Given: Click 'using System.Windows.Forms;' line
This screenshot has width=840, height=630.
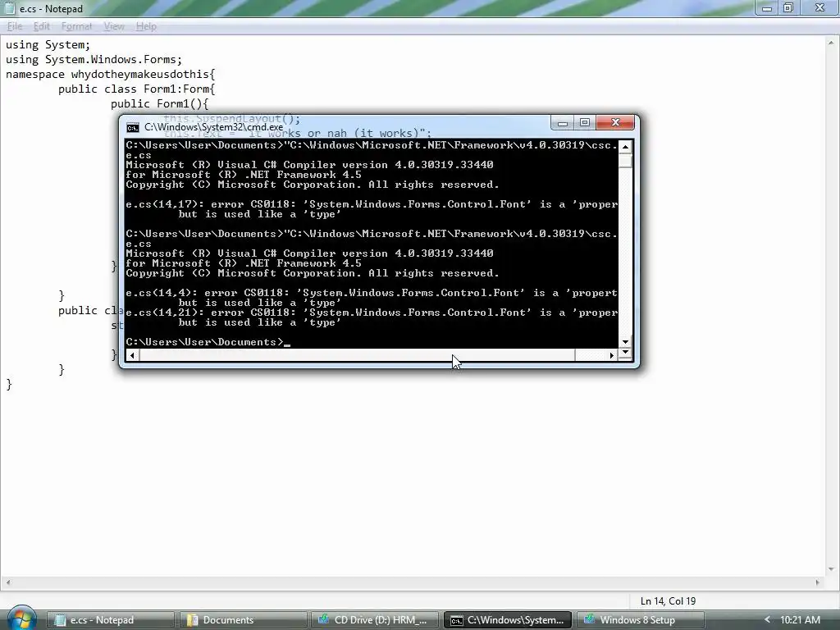Looking at the screenshot, I should tap(94, 60).
